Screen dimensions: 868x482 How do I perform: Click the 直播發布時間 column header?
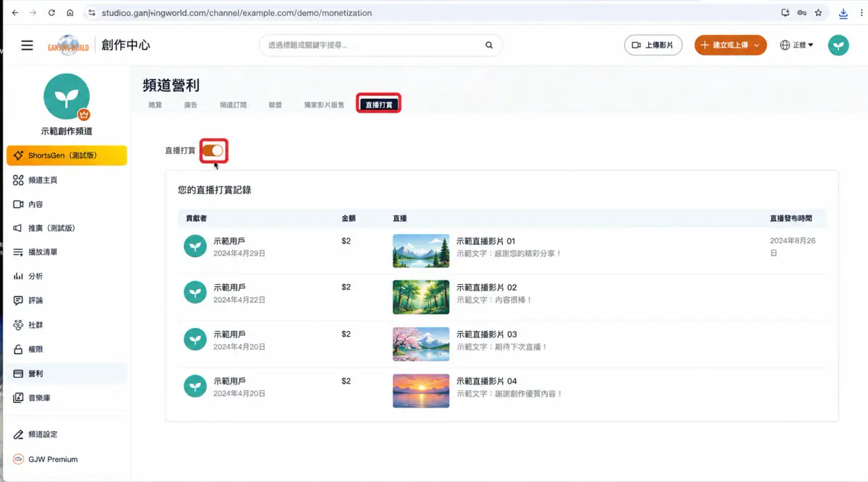(x=791, y=218)
